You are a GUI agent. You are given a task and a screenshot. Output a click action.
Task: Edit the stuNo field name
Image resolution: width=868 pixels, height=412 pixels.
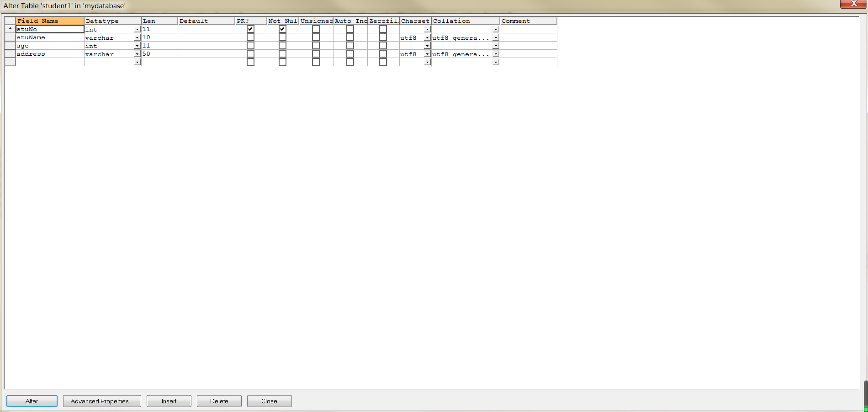pyautogui.click(x=49, y=29)
